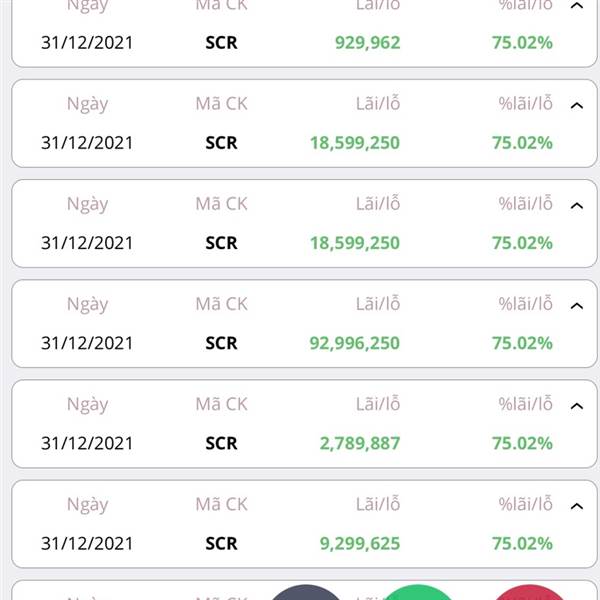Collapse the second 18,599,250 card chevron
The height and width of the screenshot is (600, 600).
577,205
